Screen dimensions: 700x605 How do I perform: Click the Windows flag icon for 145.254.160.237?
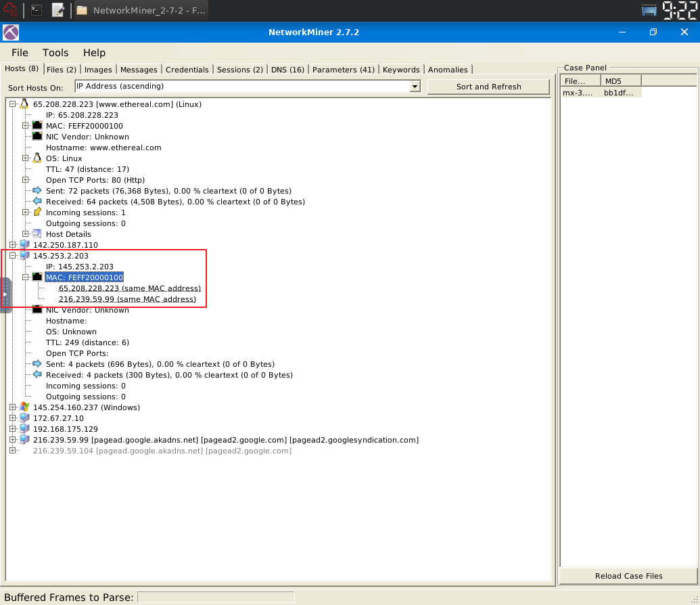click(24, 407)
